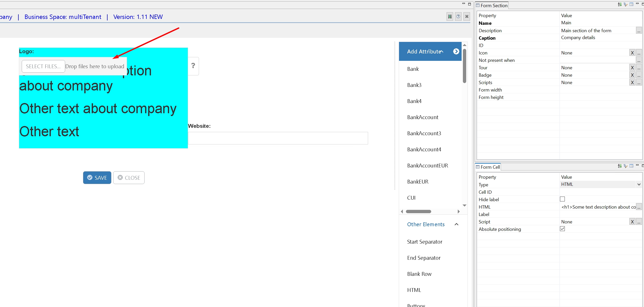Enable Absolute positioning checkbox in Form Cell

point(562,229)
